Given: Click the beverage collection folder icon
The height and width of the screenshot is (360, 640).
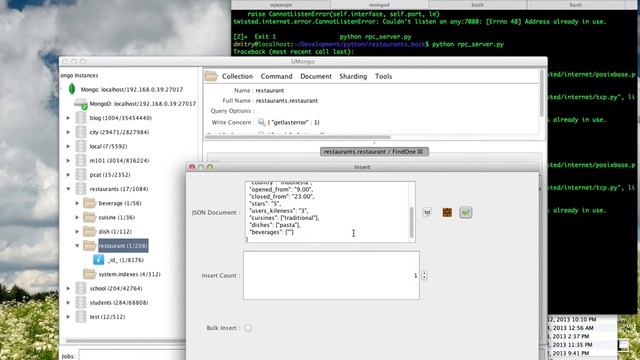Looking at the screenshot, I should [89, 203].
